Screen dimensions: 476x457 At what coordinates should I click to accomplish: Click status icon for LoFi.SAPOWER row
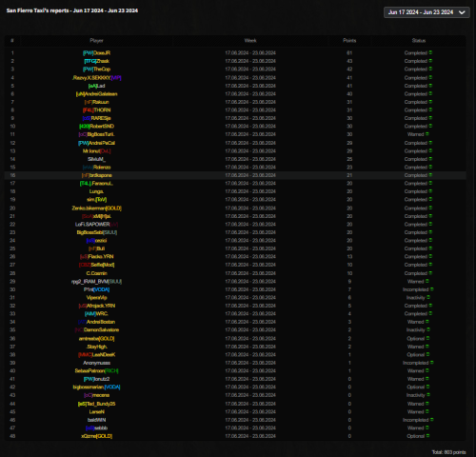(430, 224)
